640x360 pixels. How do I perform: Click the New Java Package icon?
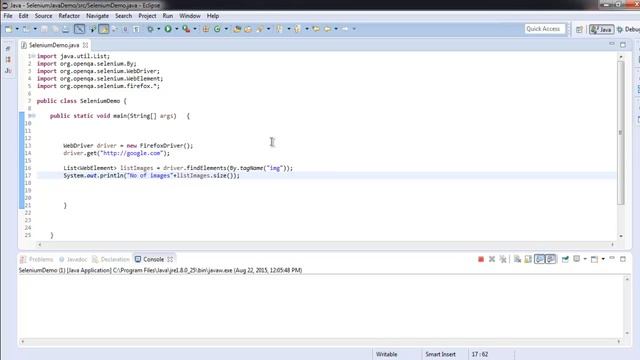(206, 29)
